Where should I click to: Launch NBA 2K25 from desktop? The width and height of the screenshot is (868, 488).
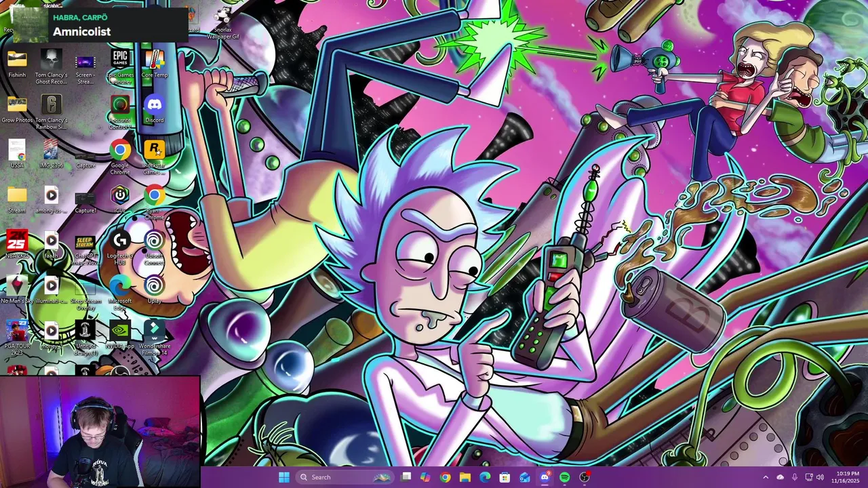(17, 245)
